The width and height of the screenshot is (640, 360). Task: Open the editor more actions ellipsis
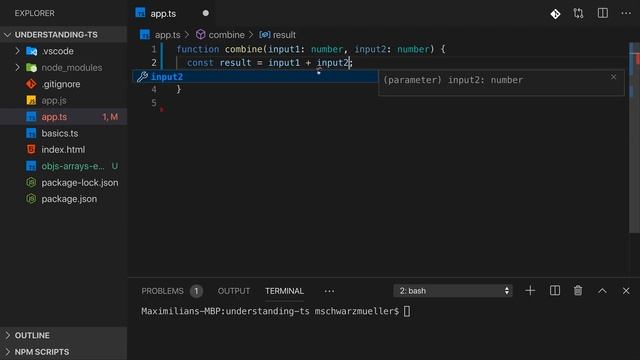click(626, 13)
